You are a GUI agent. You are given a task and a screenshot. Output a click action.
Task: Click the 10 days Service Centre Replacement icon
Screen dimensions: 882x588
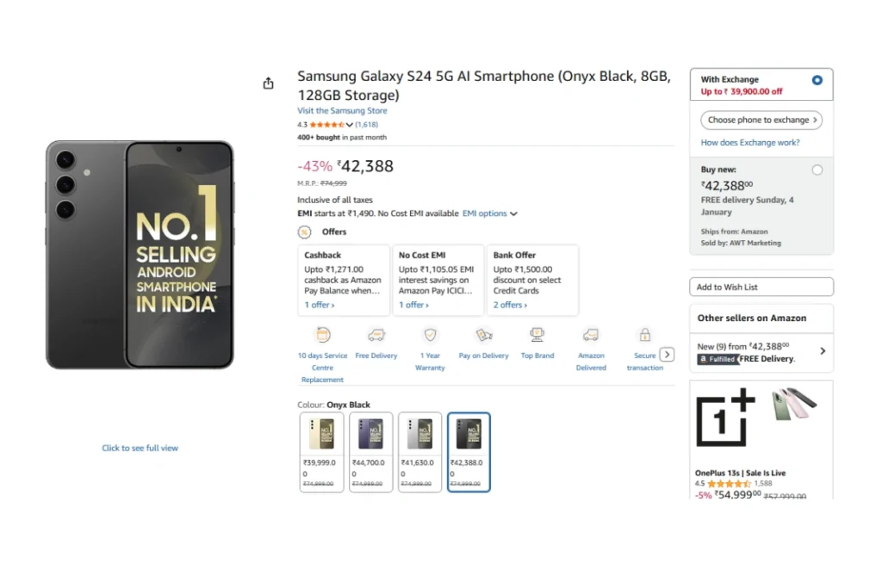[323, 335]
